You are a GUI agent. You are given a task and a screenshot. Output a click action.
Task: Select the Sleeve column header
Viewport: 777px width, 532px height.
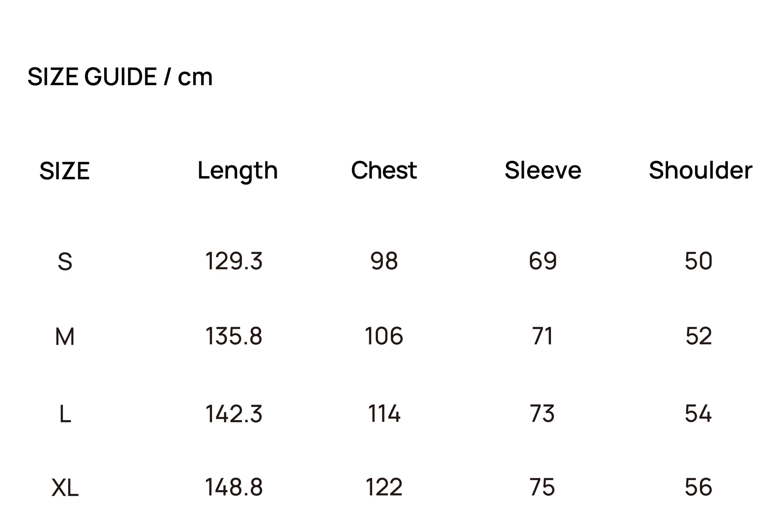pyautogui.click(x=543, y=170)
